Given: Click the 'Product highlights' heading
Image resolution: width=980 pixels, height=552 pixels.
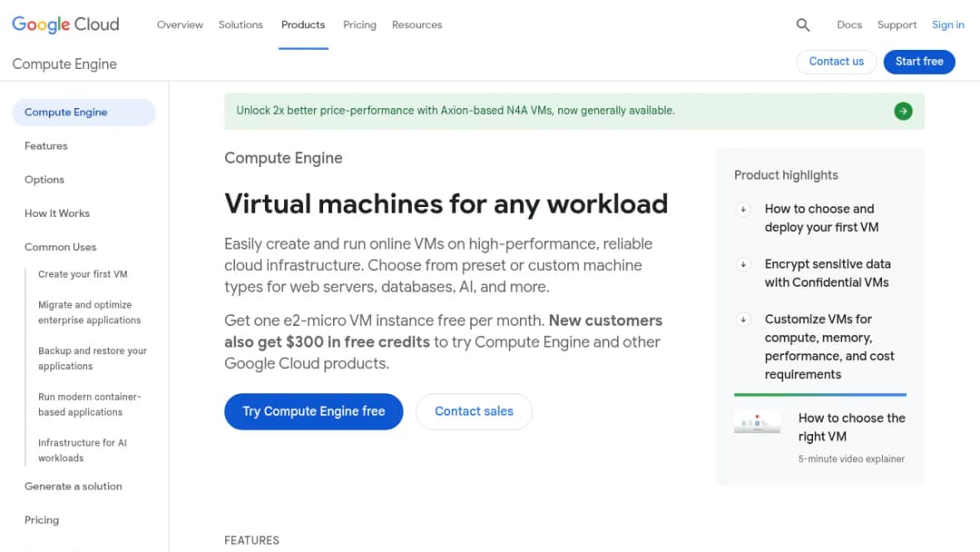Looking at the screenshot, I should click(786, 175).
